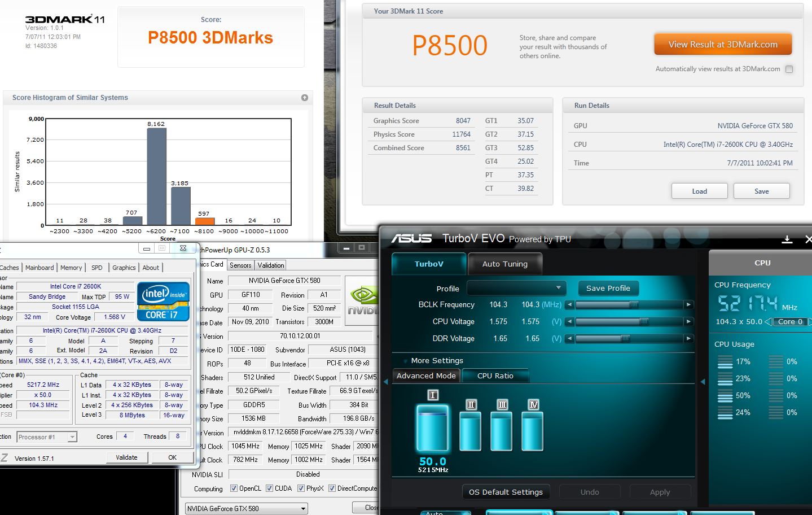The image size is (812, 515).
Task: Click orange histogram bar labeled 597
Action: (205, 221)
